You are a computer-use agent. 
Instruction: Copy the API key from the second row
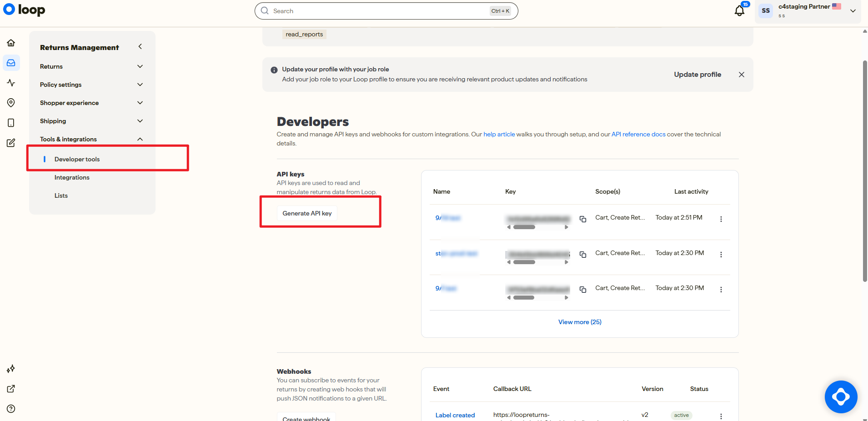(583, 255)
